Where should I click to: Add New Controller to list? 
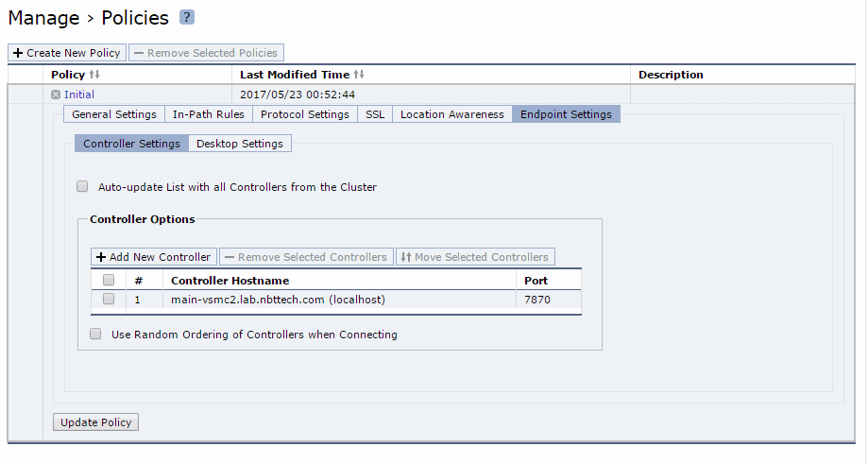coord(154,257)
